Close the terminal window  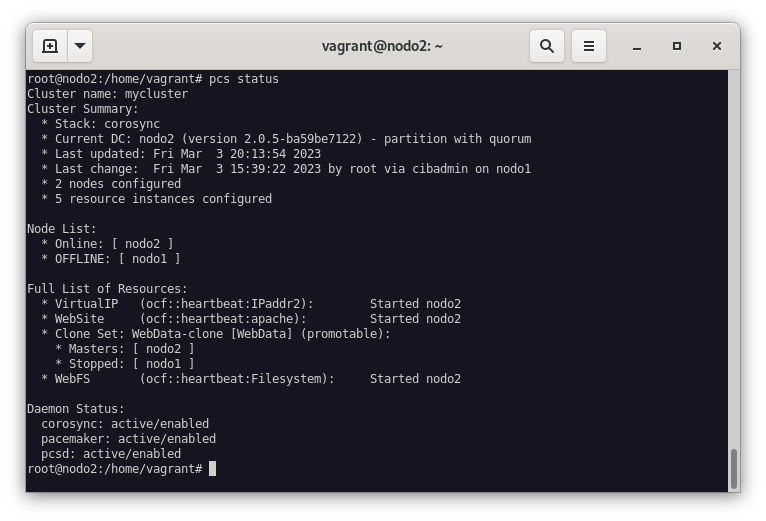pyautogui.click(x=717, y=46)
